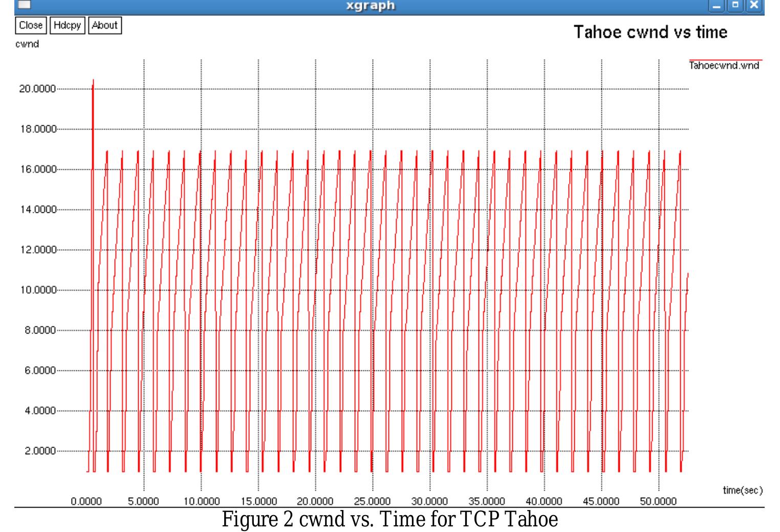Minimize the xgraph window
This screenshot has height=532, width=780.
pos(717,6)
